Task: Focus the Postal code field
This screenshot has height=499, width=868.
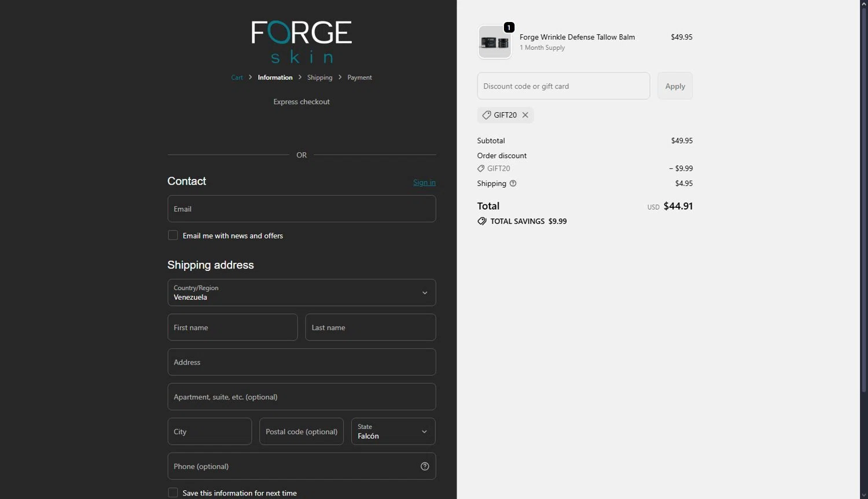Action: (301, 432)
